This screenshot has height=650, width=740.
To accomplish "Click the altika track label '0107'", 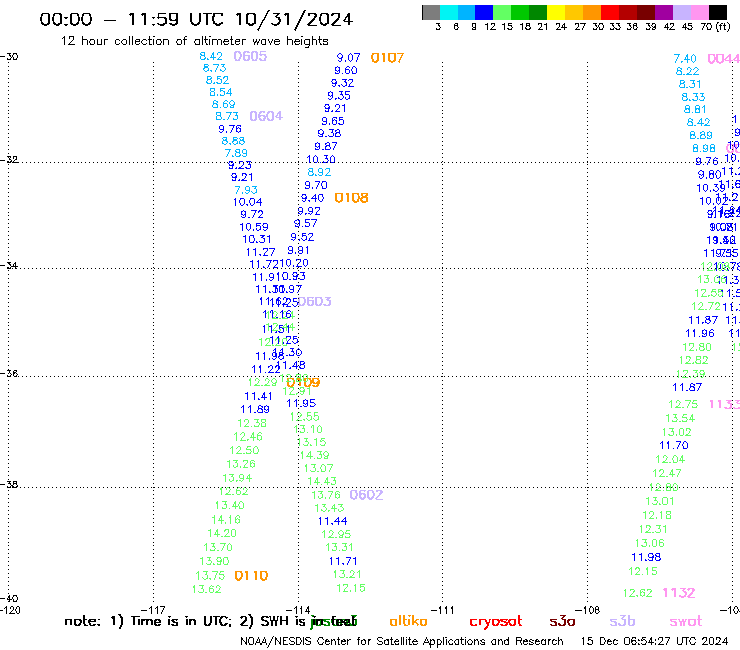I will (387, 58).
